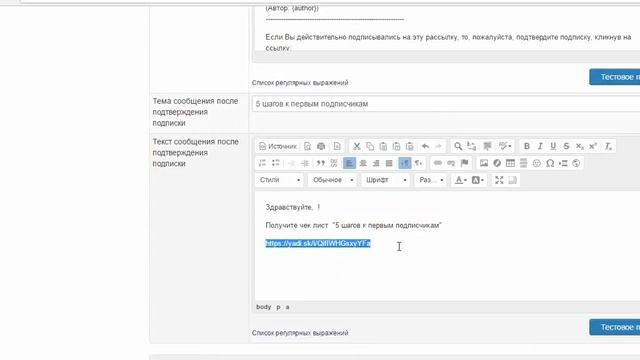
Task: Open the background color picker dropdown
Action: [478, 180]
